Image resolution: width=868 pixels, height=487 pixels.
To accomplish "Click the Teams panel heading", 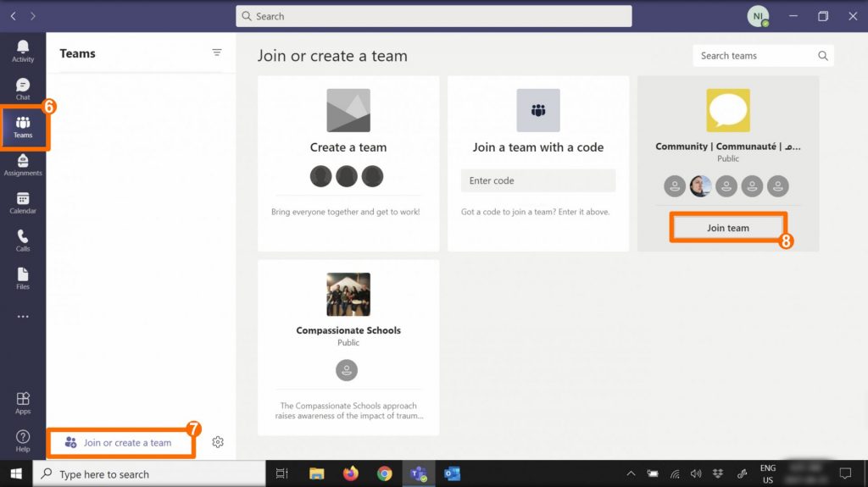I will pos(77,53).
